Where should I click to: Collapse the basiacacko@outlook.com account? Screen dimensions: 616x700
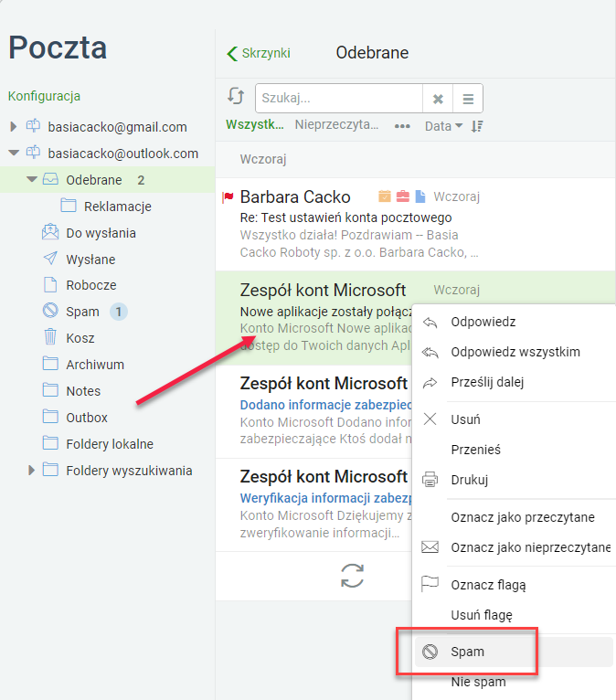[x=14, y=154]
